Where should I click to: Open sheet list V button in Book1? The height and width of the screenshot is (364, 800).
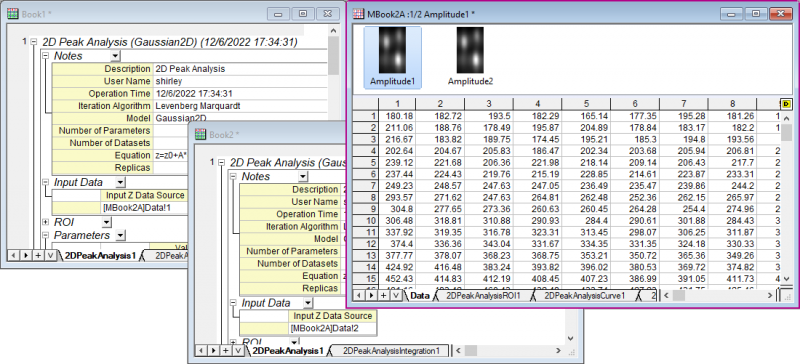tap(50, 255)
